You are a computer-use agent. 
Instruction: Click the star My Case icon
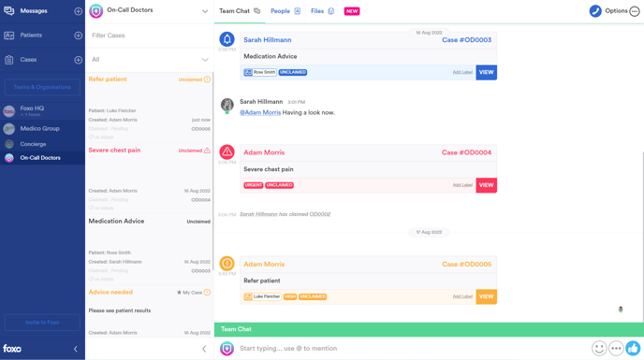pyautogui.click(x=179, y=293)
